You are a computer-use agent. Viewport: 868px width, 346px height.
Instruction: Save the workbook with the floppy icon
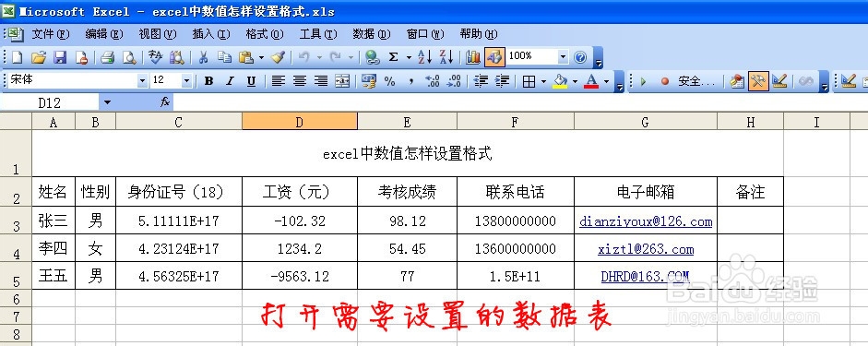coord(60,57)
